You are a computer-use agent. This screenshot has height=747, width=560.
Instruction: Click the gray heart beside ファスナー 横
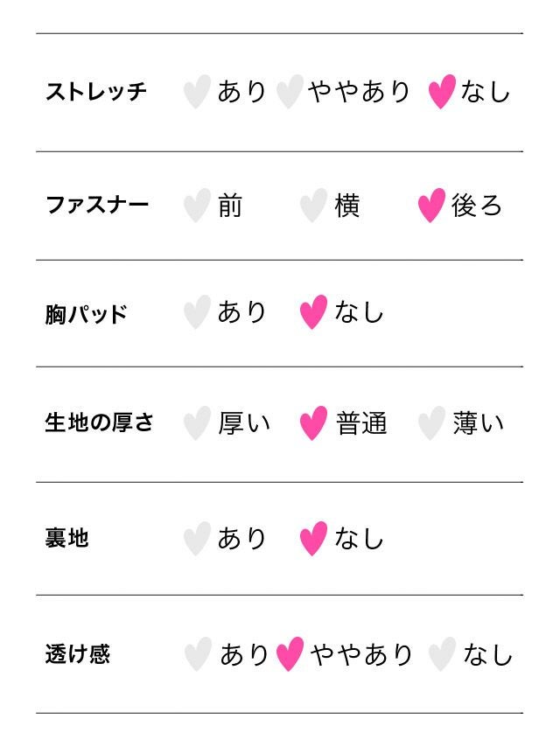tap(313, 206)
